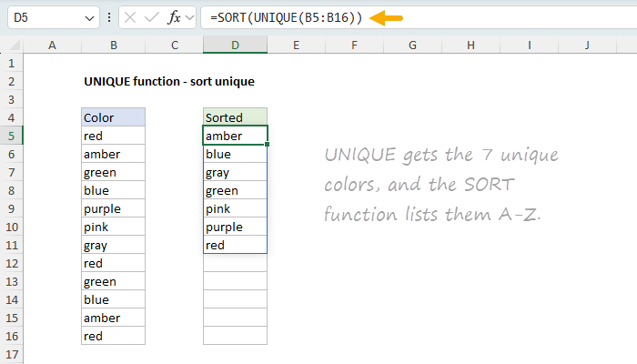Select column D header
637x364 pixels.
click(x=235, y=45)
